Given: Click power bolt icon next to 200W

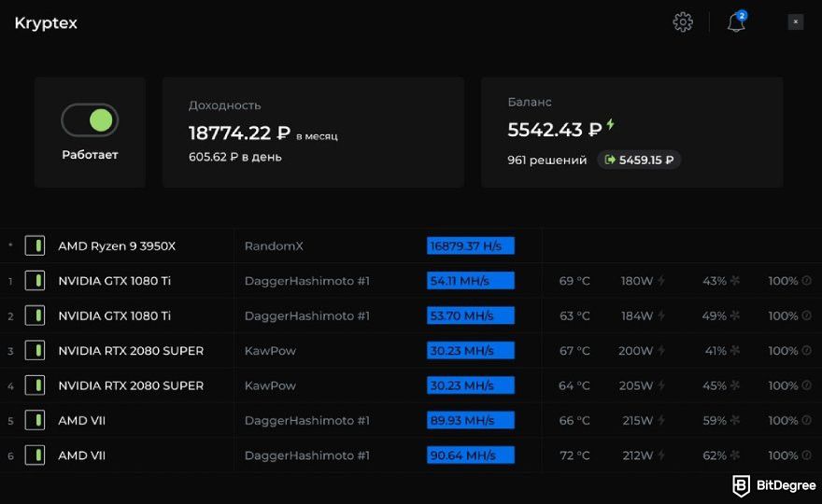Looking at the screenshot, I should coord(661,351).
